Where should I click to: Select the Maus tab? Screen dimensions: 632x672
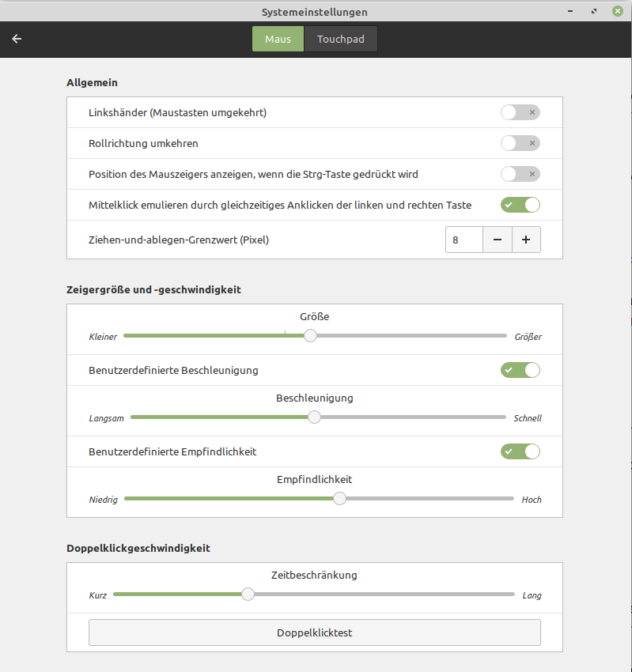(x=278, y=39)
